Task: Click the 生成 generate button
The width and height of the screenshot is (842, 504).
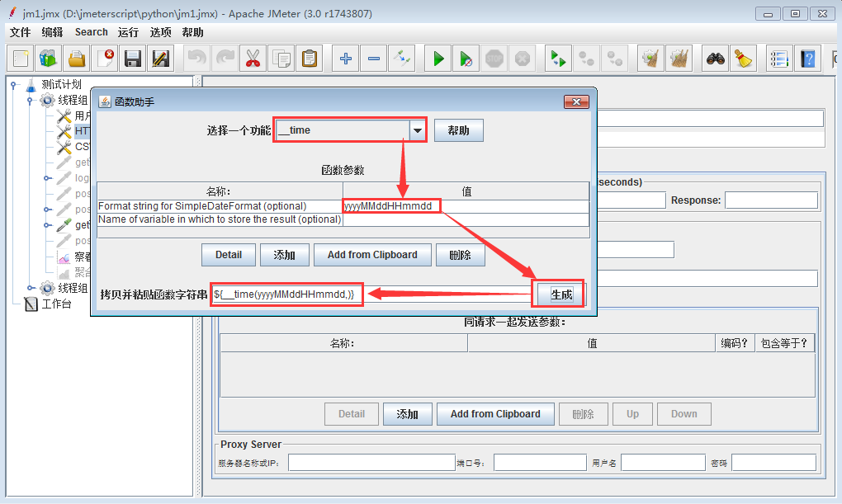Action: (561, 294)
